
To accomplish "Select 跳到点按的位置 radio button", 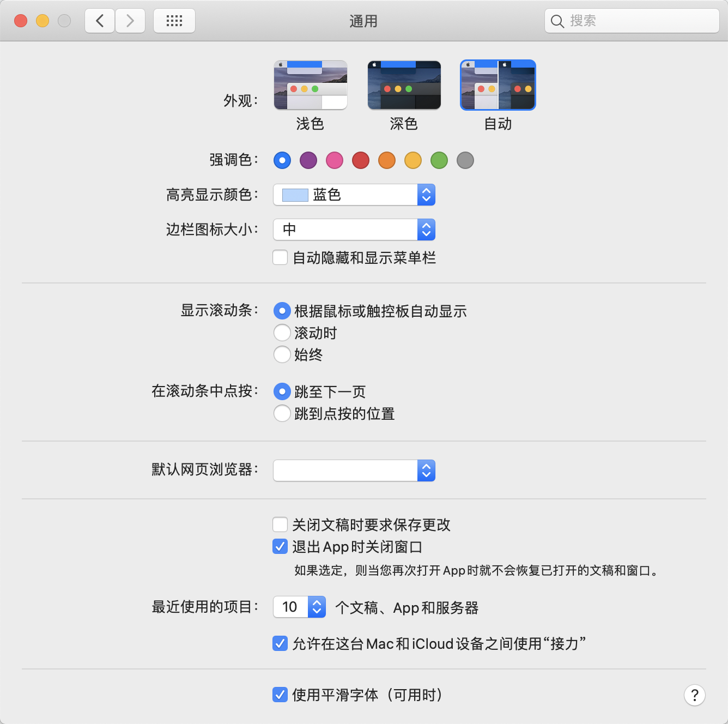I will [282, 413].
